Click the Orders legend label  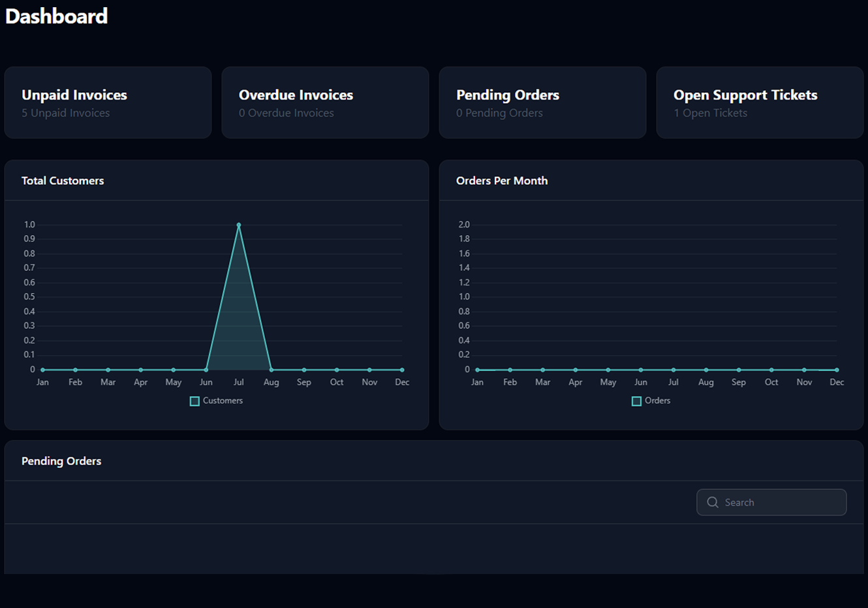(x=657, y=400)
